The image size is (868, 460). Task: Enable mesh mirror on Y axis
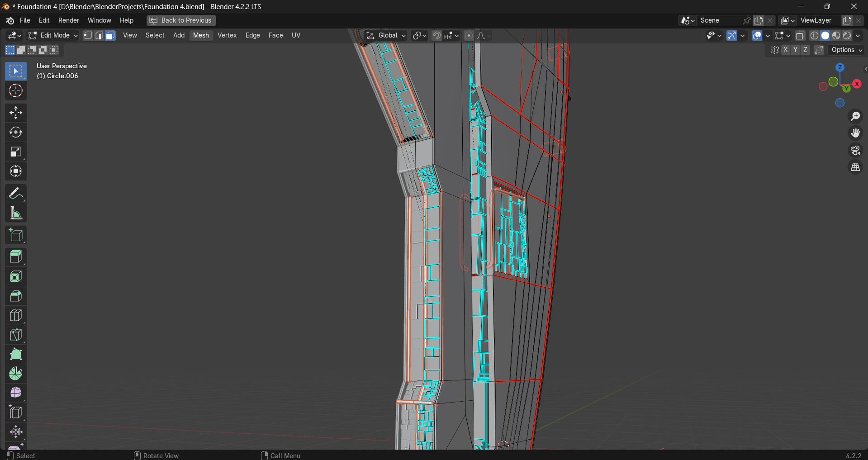click(x=796, y=50)
